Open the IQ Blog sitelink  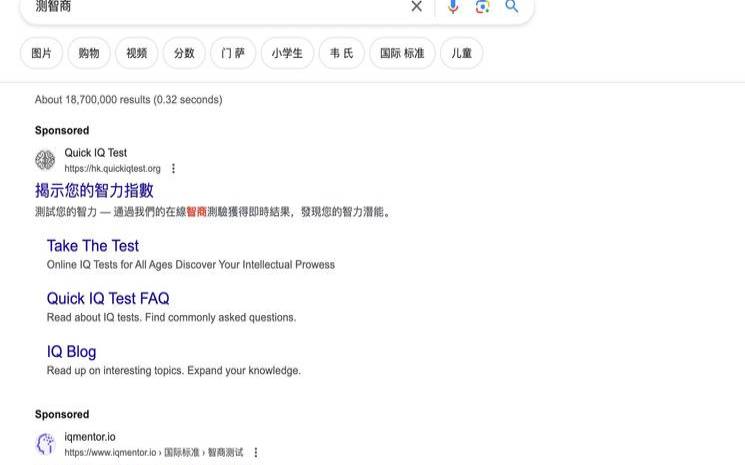pyautogui.click(x=71, y=351)
